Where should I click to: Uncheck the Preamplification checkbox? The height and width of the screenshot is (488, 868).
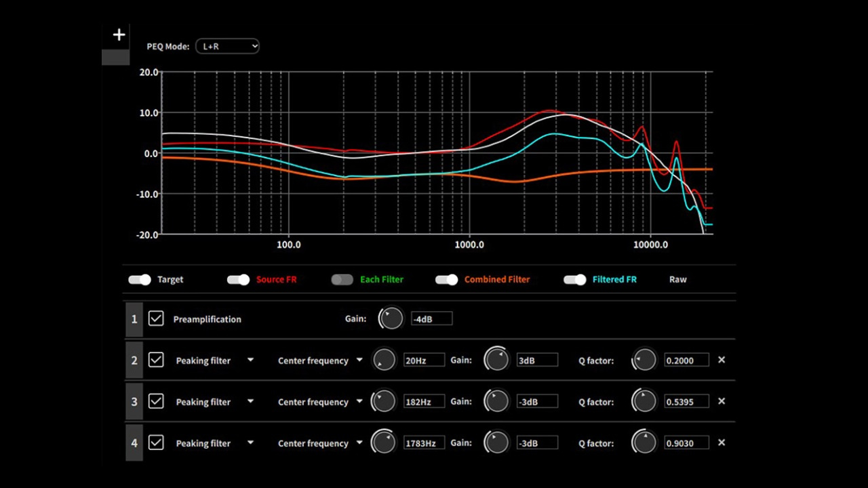point(156,319)
